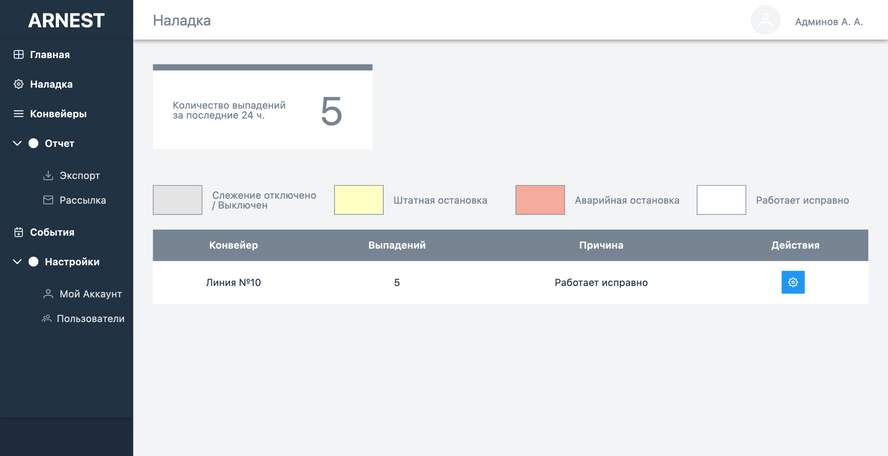
Task: Click the Выпадений column header
Action: pyautogui.click(x=397, y=245)
